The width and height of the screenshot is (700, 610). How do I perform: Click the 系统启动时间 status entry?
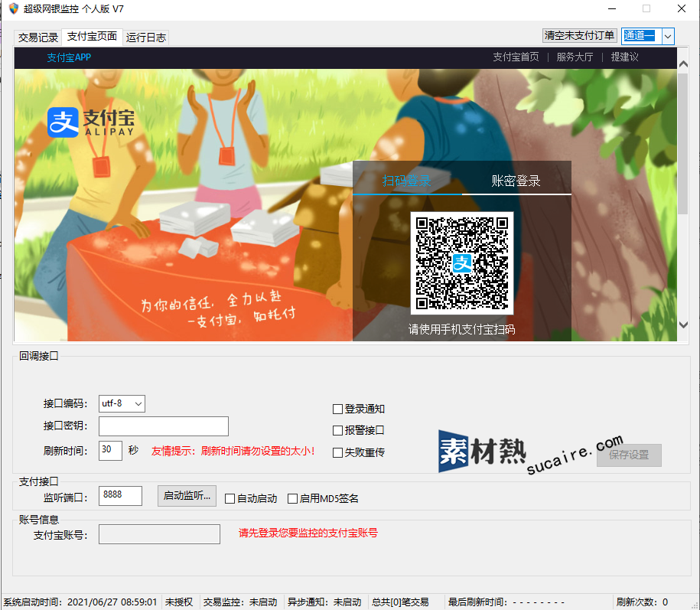(80, 602)
